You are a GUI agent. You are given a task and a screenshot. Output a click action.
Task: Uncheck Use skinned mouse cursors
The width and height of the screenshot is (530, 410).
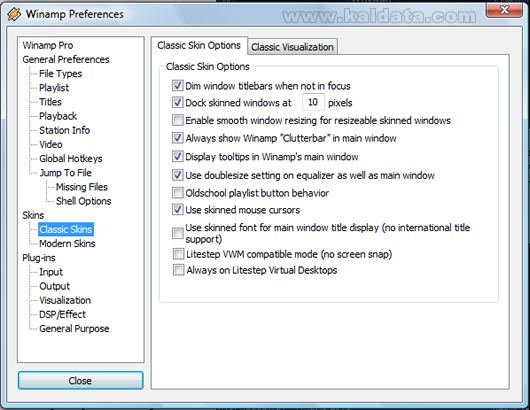(x=177, y=210)
